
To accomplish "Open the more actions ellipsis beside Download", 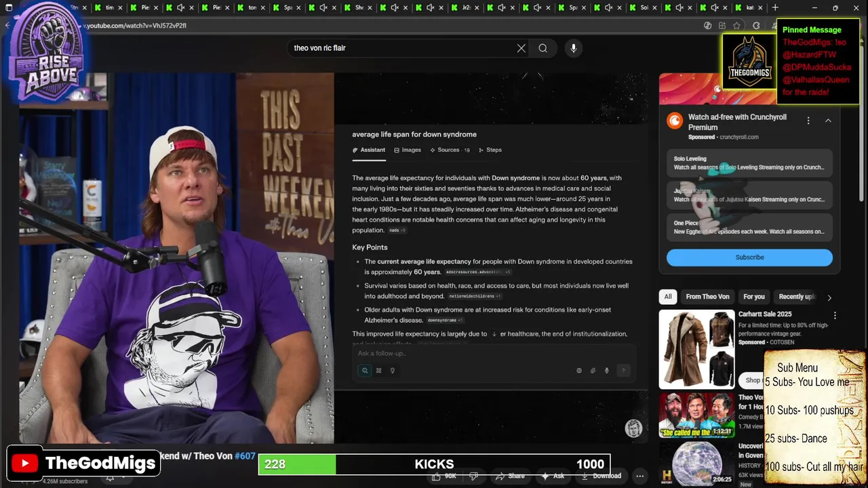I will tap(640, 476).
